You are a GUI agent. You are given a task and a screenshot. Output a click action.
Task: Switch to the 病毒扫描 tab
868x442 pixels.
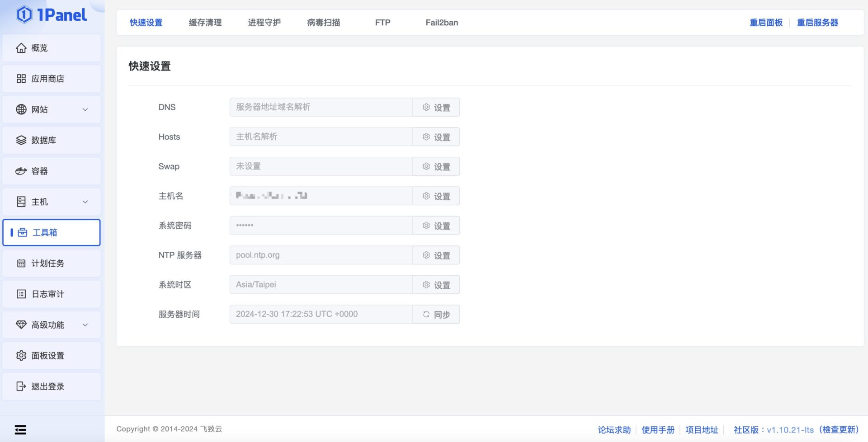pyautogui.click(x=324, y=23)
